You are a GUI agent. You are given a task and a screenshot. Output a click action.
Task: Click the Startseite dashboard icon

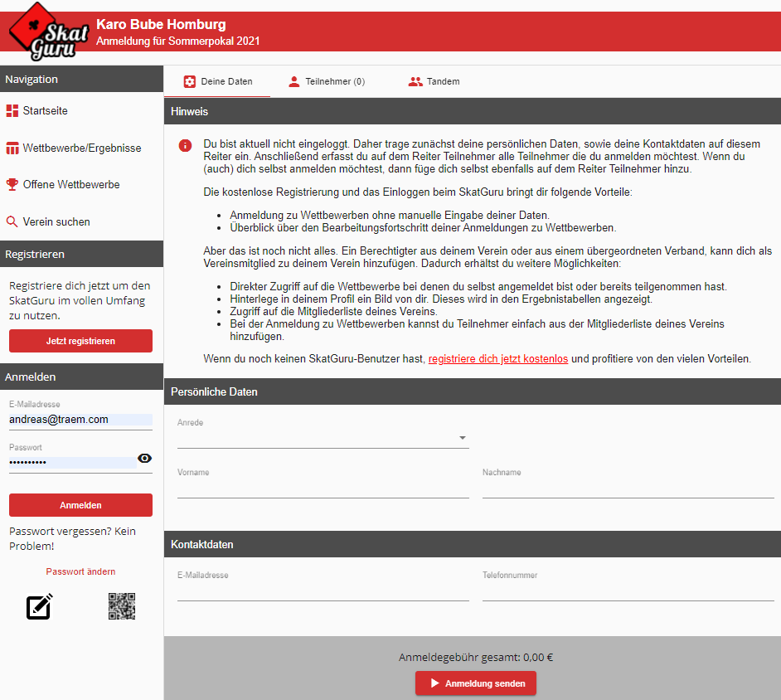tap(12, 111)
